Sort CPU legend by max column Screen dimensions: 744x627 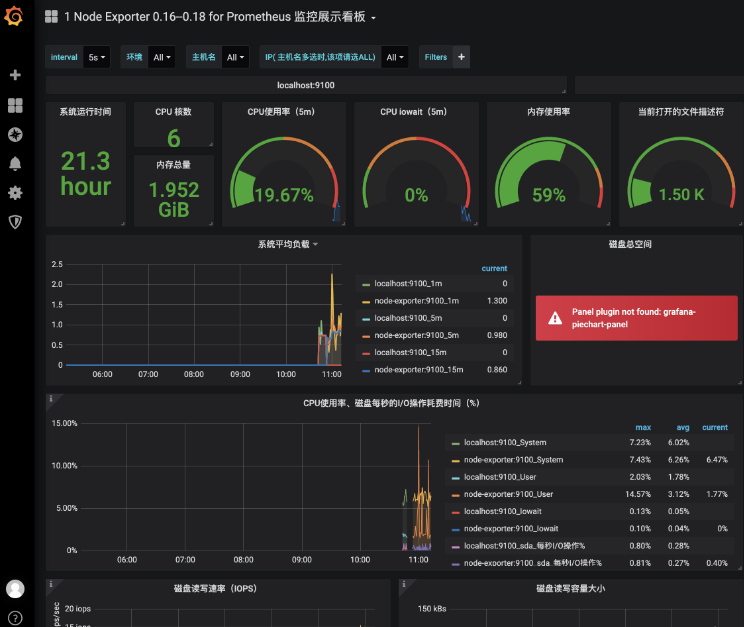pos(643,427)
